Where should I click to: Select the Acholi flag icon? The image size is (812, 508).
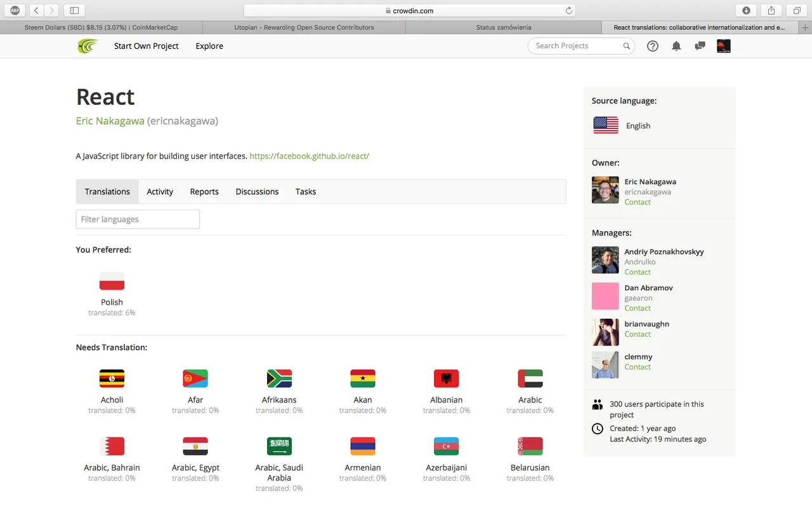tap(112, 378)
